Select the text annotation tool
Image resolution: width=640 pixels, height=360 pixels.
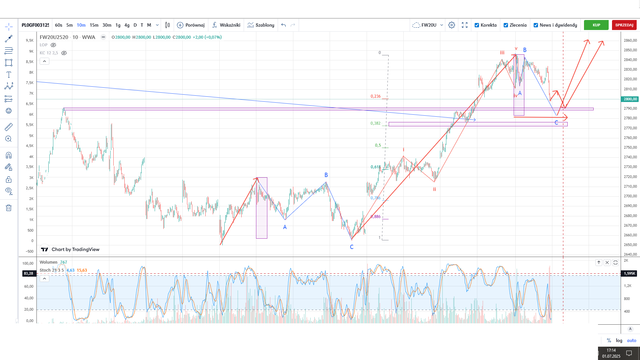(9, 75)
